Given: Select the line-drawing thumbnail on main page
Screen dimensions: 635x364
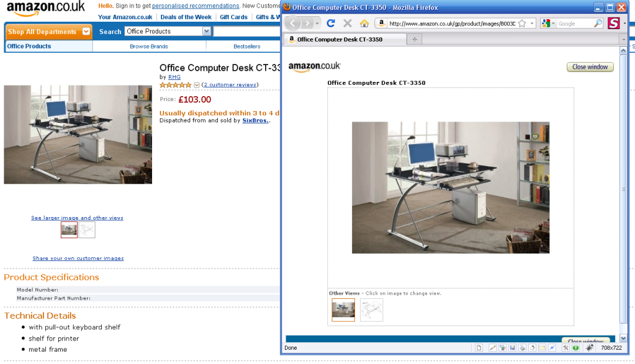Looking at the screenshot, I should click(x=87, y=229).
